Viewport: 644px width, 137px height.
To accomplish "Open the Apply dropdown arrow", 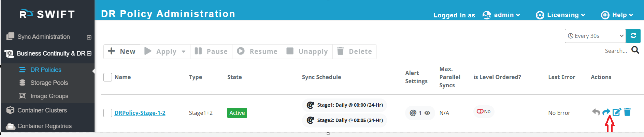I will [x=184, y=52].
